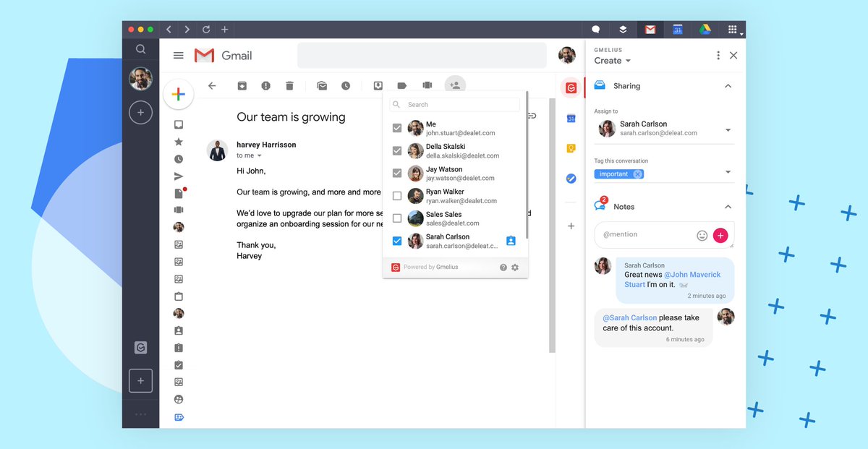Open the Assign to dropdown
868x449 pixels.
pyautogui.click(x=728, y=130)
